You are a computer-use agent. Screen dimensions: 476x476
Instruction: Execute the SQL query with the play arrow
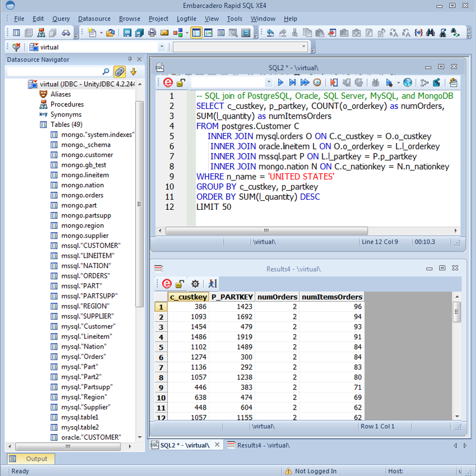coord(280,82)
